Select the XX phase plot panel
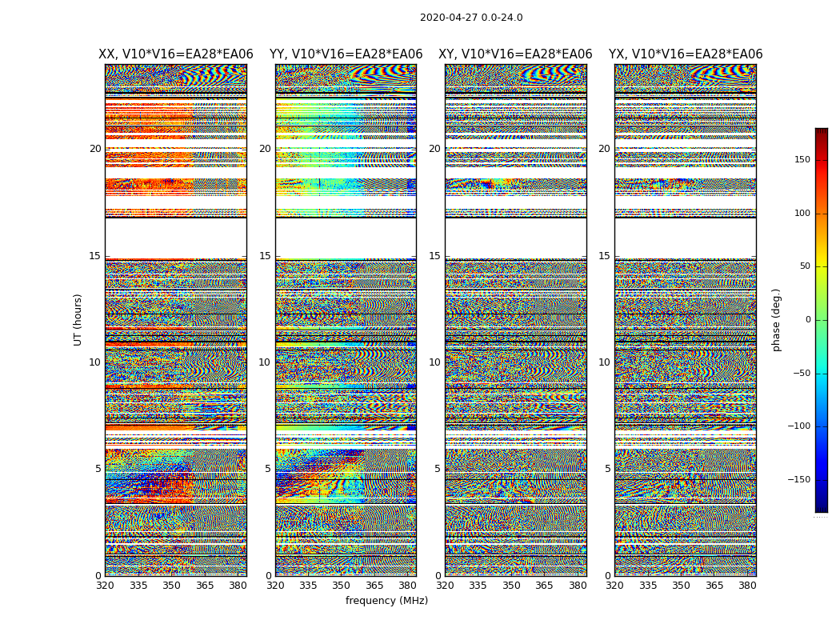The image size is (840, 640). click(176, 320)
